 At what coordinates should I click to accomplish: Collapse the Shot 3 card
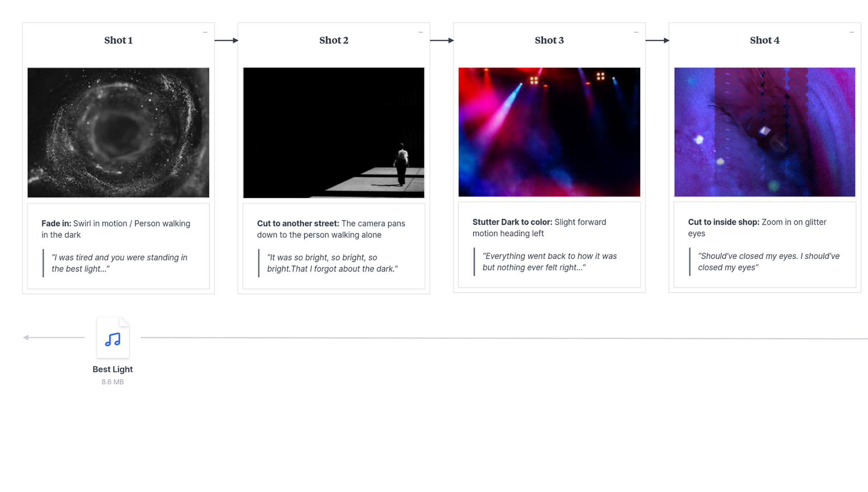[x=636, y=33]
